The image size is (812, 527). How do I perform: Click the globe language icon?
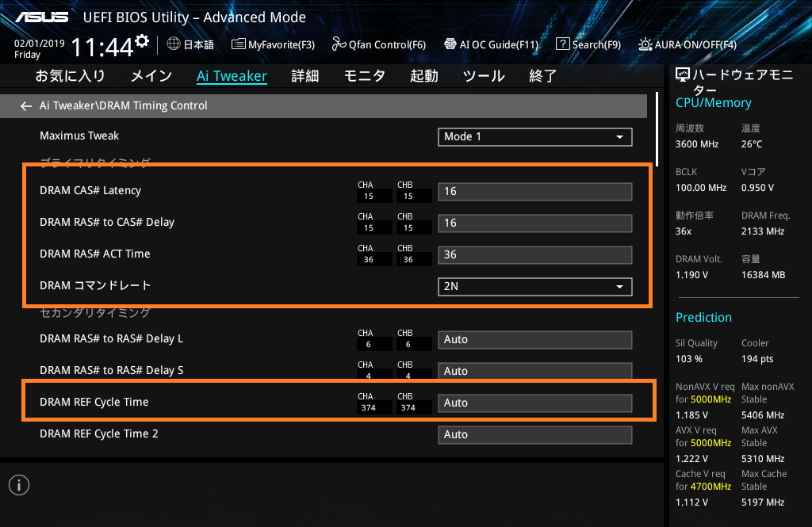(x=174, y=44)
